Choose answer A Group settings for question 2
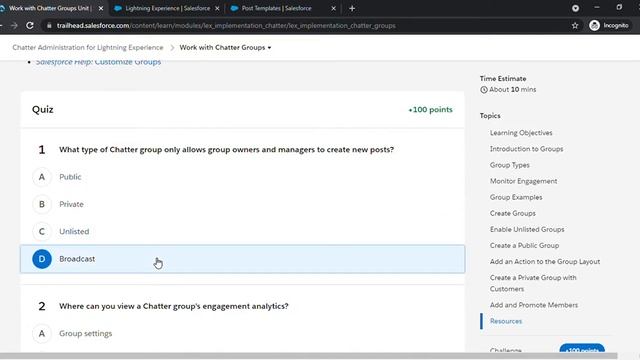Image resolution: width=640 pixels, height=360 pixels. (x=242, y=333)
